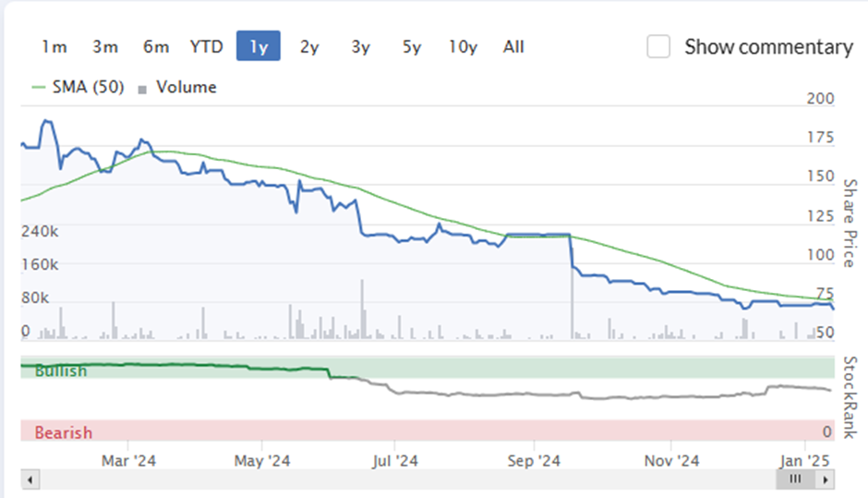
Task: Choose the YTD range
Action: 207,46
